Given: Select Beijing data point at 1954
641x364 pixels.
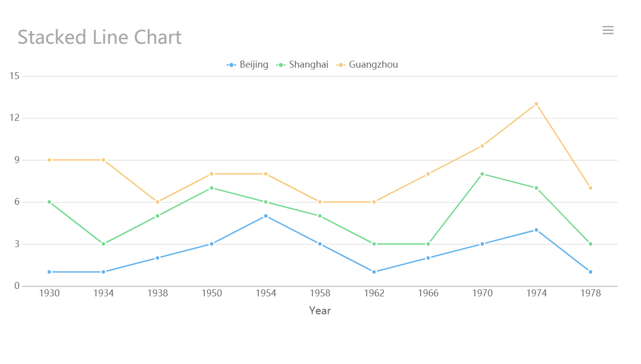Looking at the screenshot, I should (x=266, y=216).
